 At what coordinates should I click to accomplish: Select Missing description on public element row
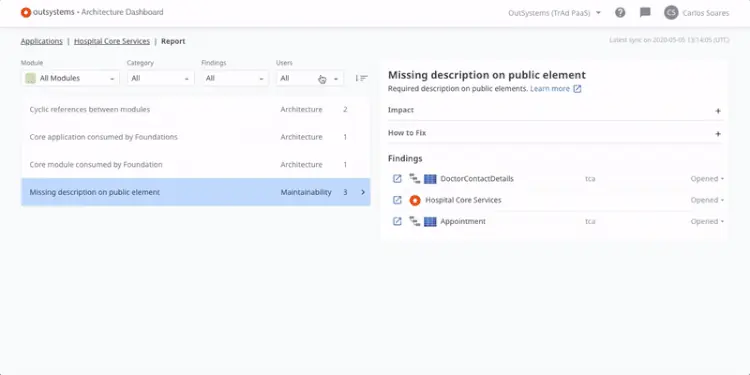(x=196, y=192)
